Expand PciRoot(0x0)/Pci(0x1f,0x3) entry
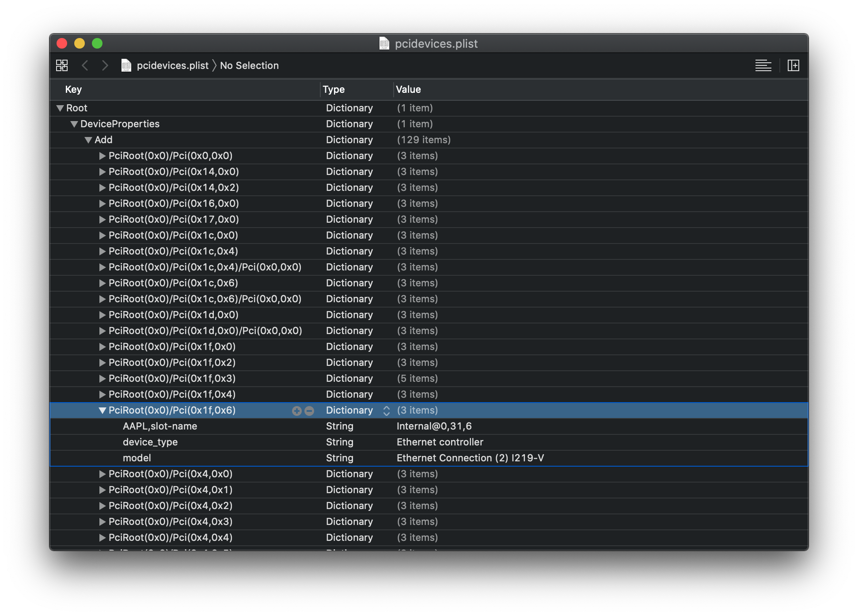This screenshot has height=616, width=858. tap(102, 378)
